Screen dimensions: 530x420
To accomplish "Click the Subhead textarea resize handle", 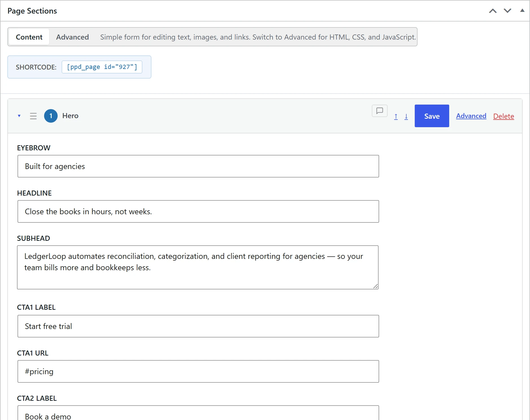I will click(375, 286).
